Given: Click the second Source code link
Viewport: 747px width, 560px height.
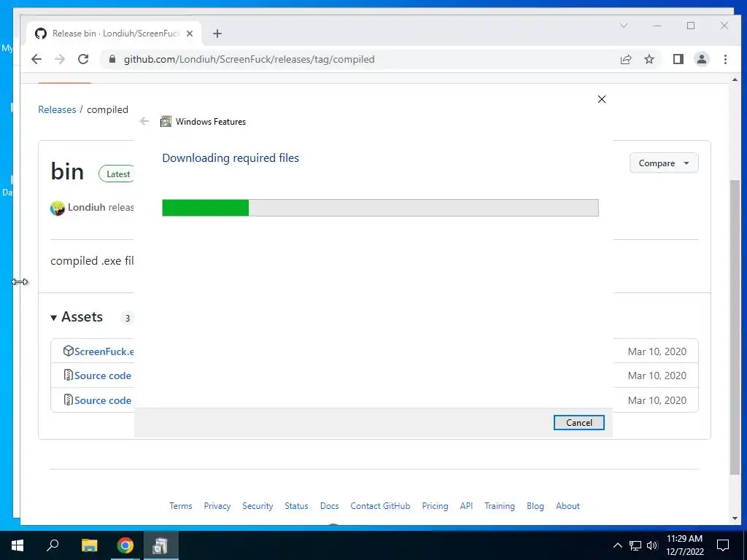Looking at the screenshot, I should pos(102,400).
